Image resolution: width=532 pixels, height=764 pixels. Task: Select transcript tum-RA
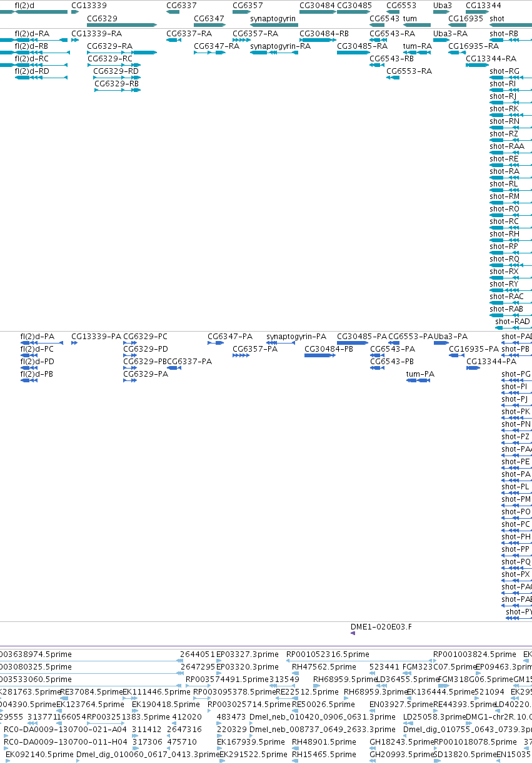click(418, 46)
